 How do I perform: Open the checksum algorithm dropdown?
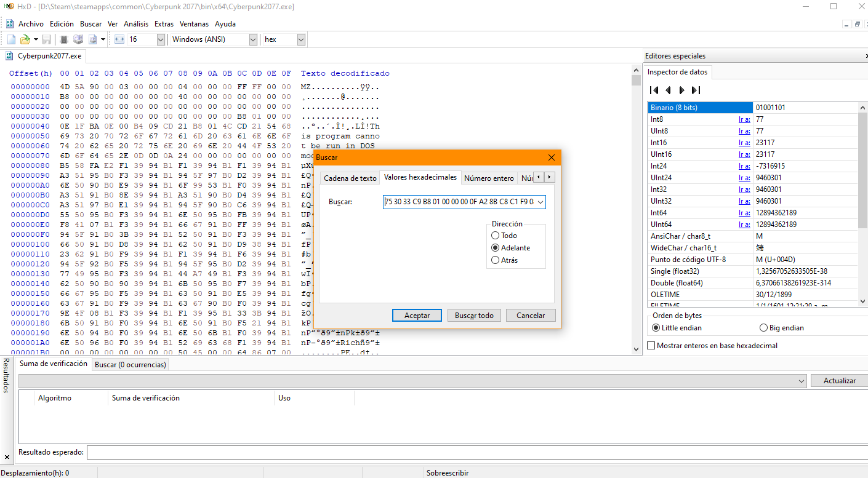802,381
